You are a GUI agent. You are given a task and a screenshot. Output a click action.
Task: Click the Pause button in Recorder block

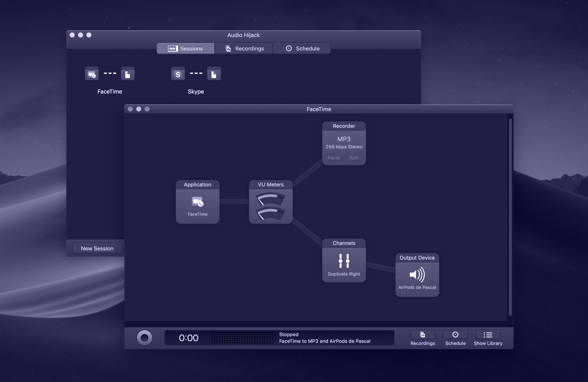(334, 158)
